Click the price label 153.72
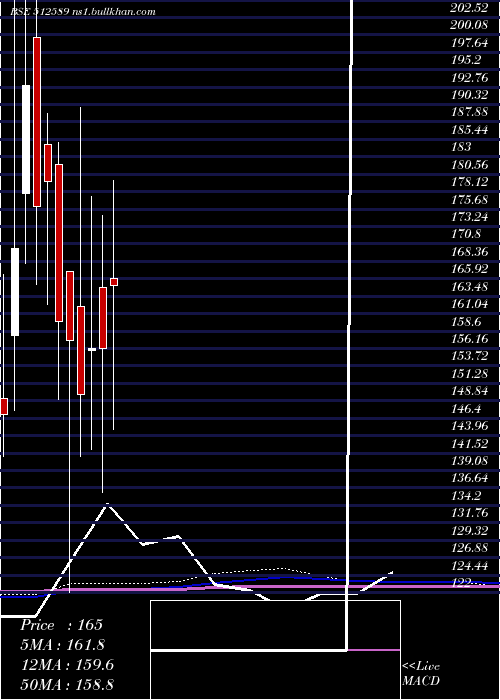Image resolution: width=500 pixels, height=700 pixels. point(469,356)
